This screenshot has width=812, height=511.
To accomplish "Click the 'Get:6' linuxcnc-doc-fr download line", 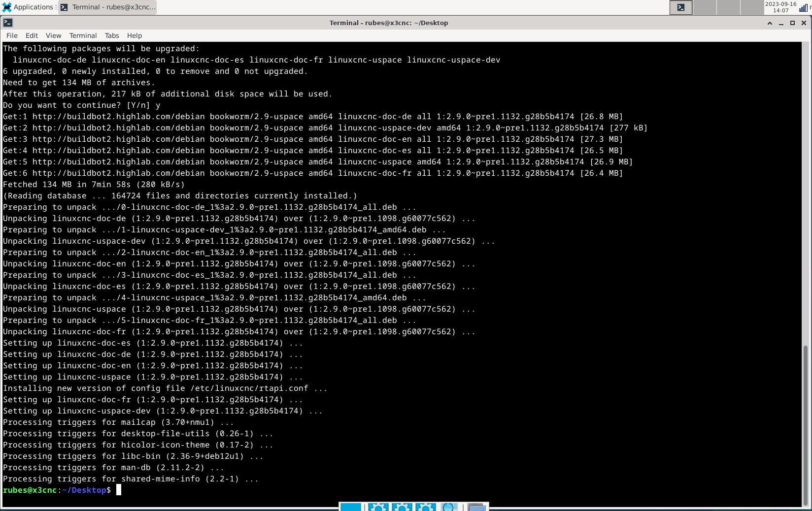I will pos(313,173).
